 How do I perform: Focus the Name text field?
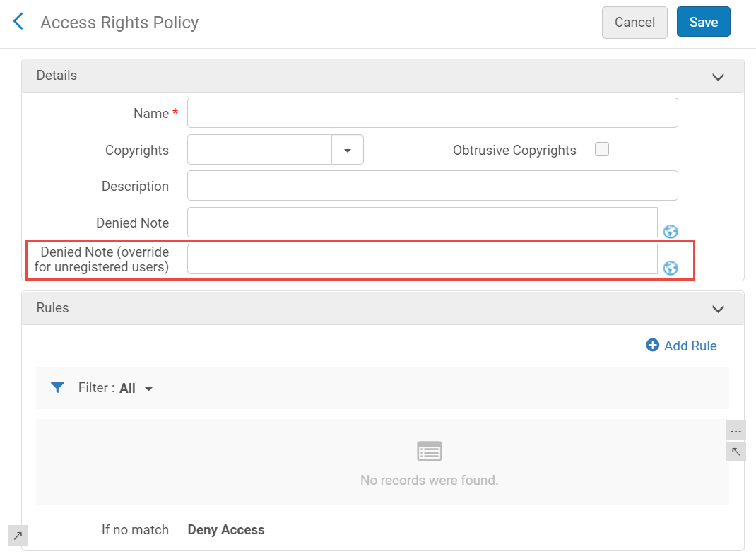pyautogui.click(x=432, y=113)
